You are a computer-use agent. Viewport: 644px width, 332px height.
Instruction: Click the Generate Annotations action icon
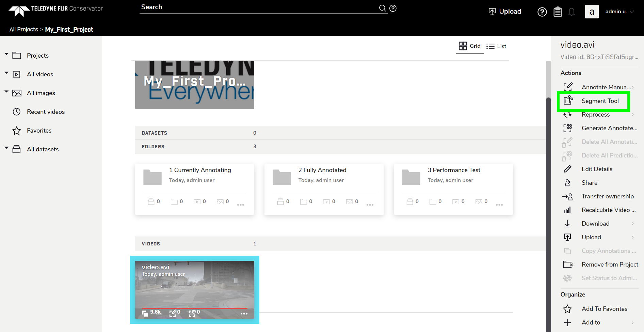[x=568, y=128]
